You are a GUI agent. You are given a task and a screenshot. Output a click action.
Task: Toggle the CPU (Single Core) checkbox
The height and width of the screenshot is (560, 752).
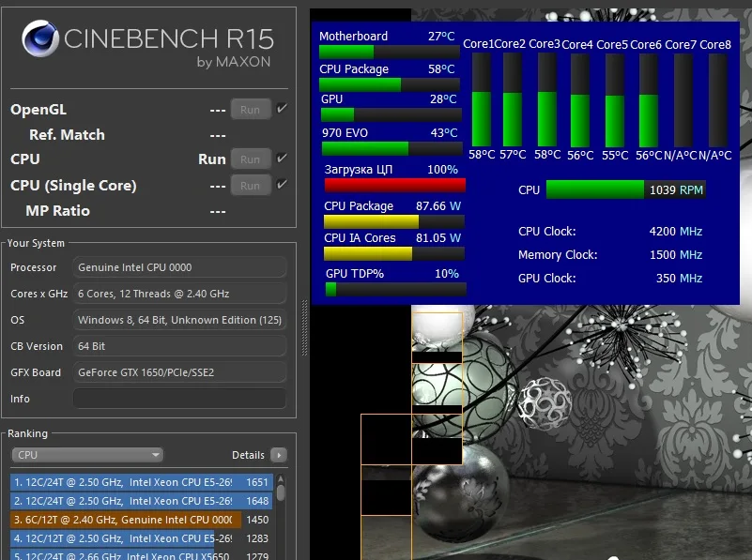(x=282, y=184)
